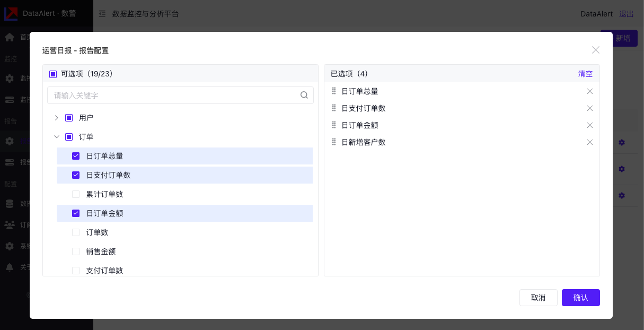Remove 日订单总量 from selected list

(x=589, y=91)
